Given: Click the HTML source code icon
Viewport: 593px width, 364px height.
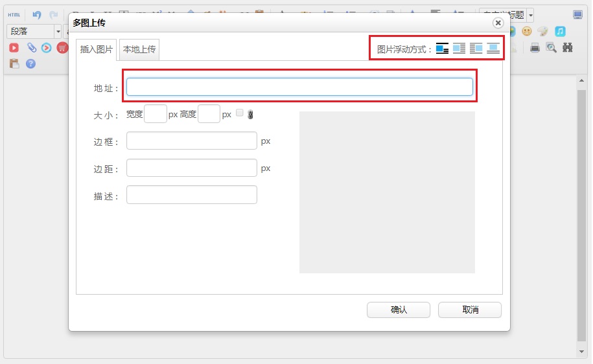Looking at the screenshot, I should [x=14, y=14].
